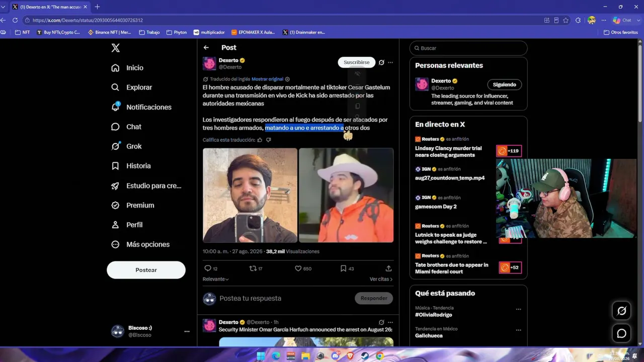This screenshot has height=362, width=644.
Task: Open Notificaciones in the sidebar
Action: tap(141, 107)
